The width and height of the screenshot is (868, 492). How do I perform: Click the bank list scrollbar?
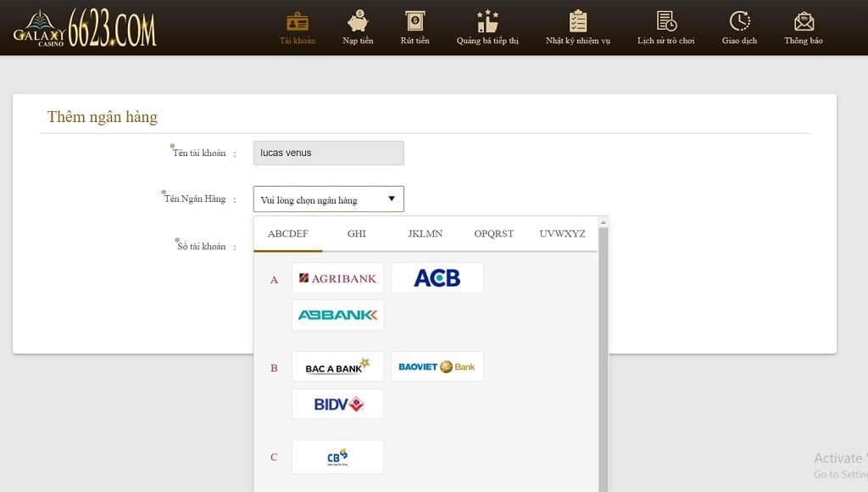click(604, 359)
